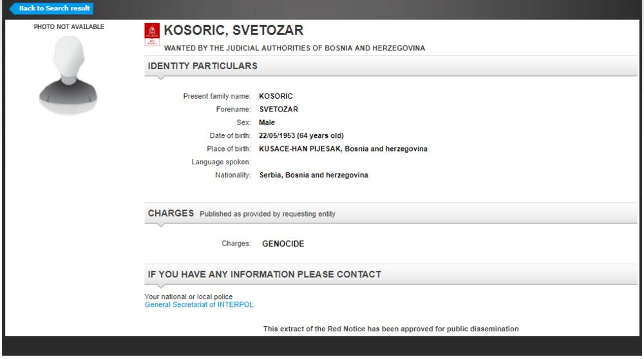Click the 'If you have any information' header

click(264, 274)
